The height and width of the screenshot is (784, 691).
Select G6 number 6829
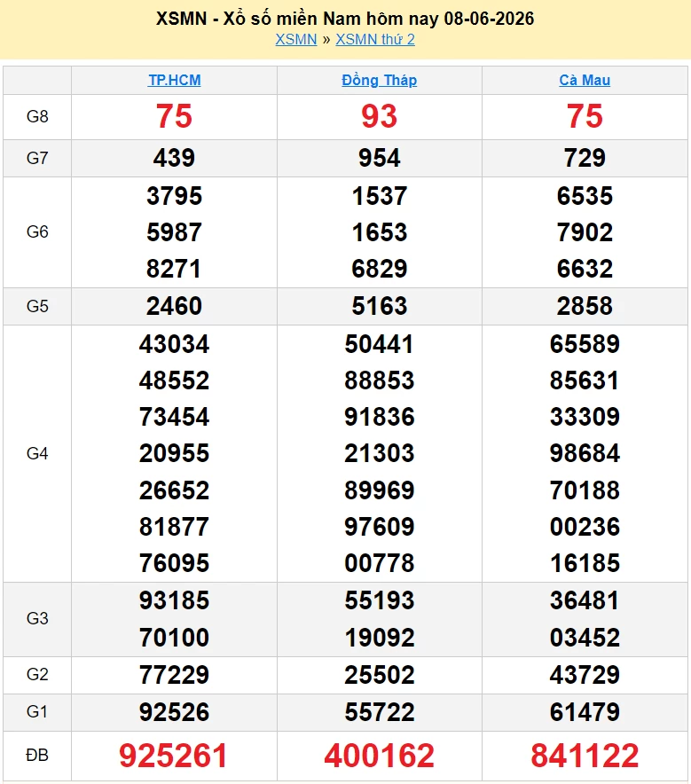pyautogui.click(x=379, y=269)
